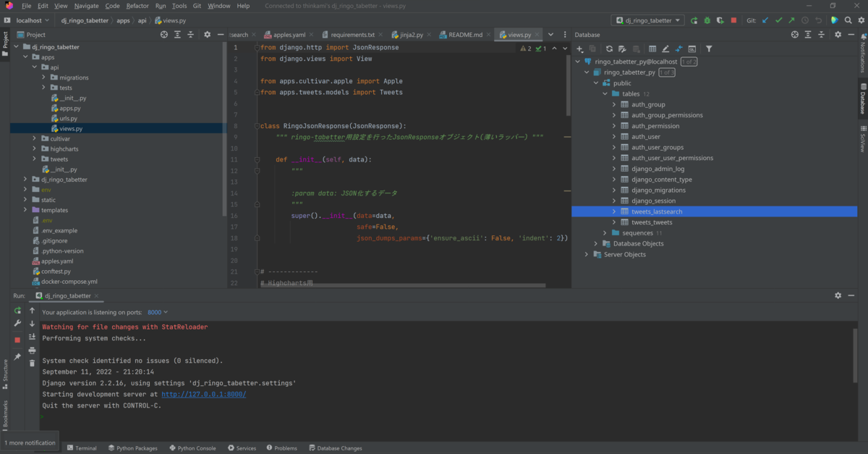Click the Git push arrow icon

791,20
